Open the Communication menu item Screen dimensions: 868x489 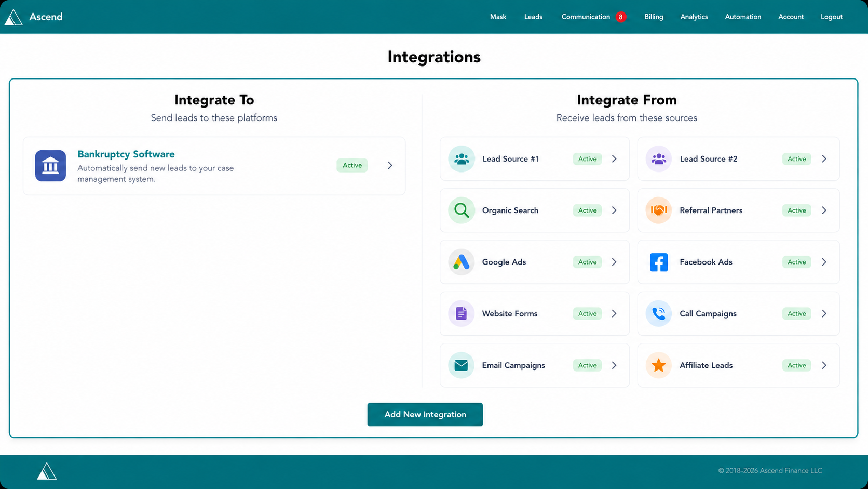click(586, 17)
